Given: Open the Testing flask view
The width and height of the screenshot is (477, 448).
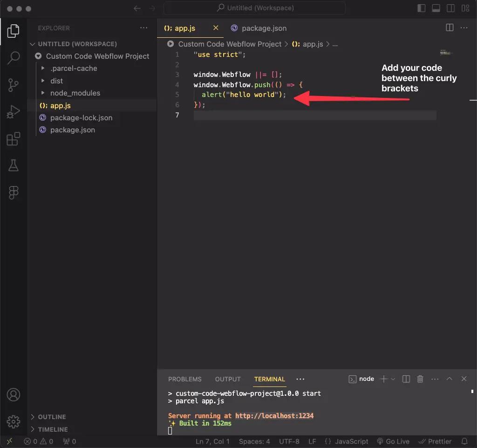Looking at the screenshot, I should [x=14, y=165].
